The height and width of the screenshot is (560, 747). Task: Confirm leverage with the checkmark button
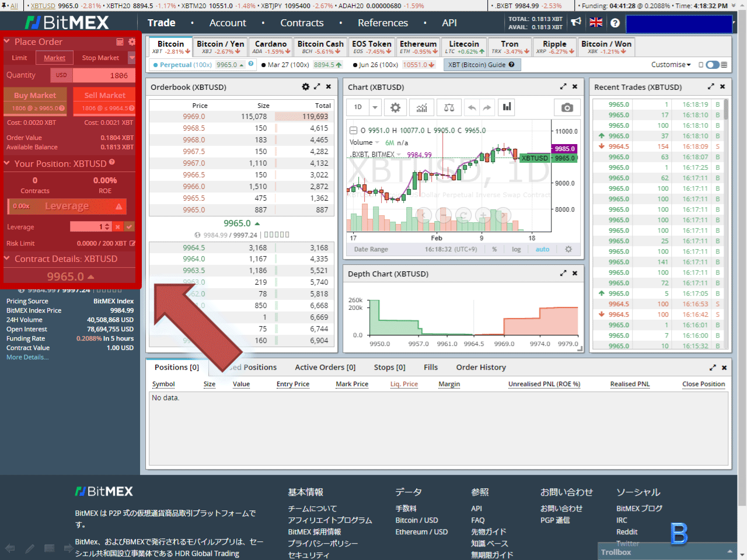(130, 226)
